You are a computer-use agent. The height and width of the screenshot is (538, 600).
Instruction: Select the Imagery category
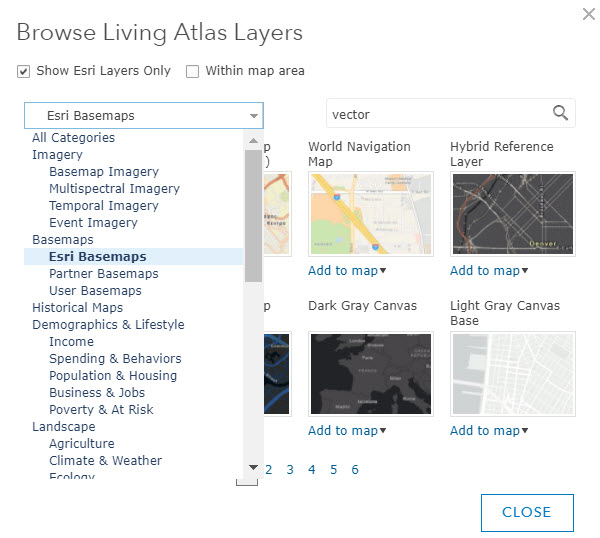point(57,155)
